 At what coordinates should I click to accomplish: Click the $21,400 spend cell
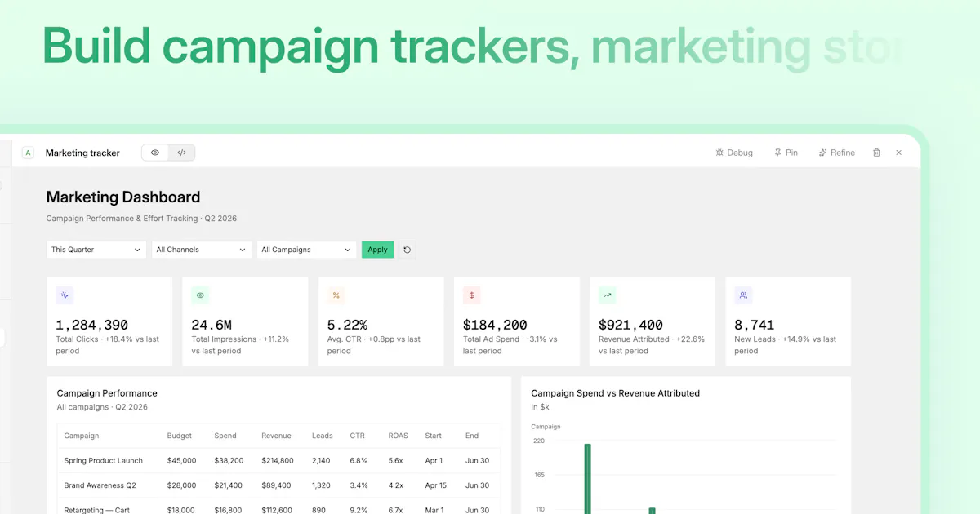228,485
